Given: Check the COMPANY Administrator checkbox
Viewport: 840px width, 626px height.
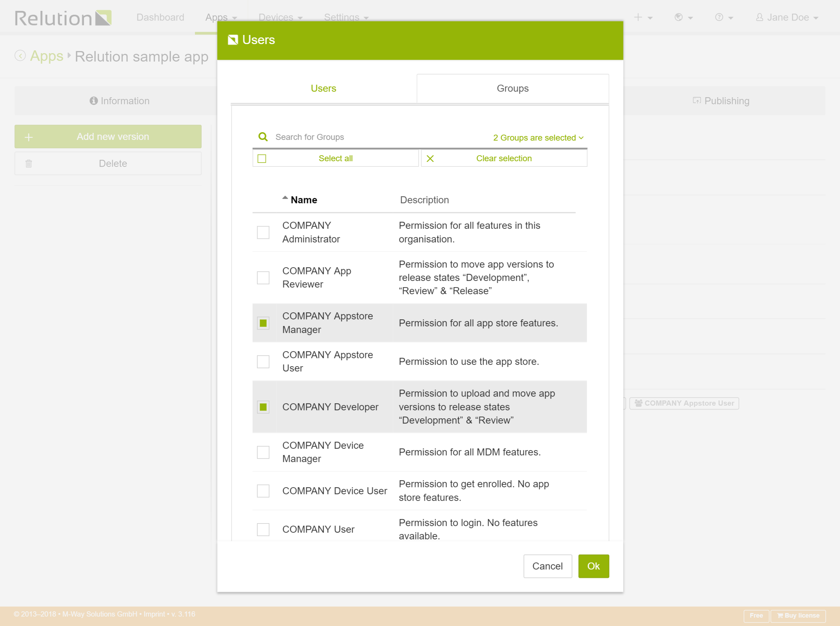Looking at the screenshot, I should (x=263, y=232).
